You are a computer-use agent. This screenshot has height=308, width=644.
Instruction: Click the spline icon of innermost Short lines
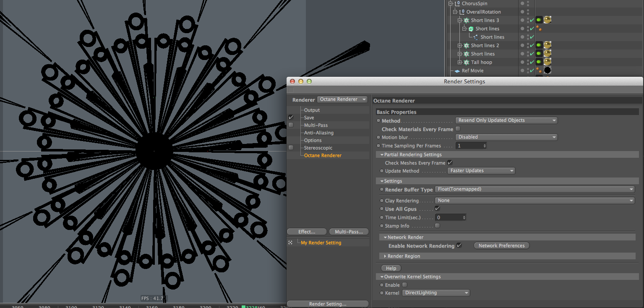click(476, 37)
